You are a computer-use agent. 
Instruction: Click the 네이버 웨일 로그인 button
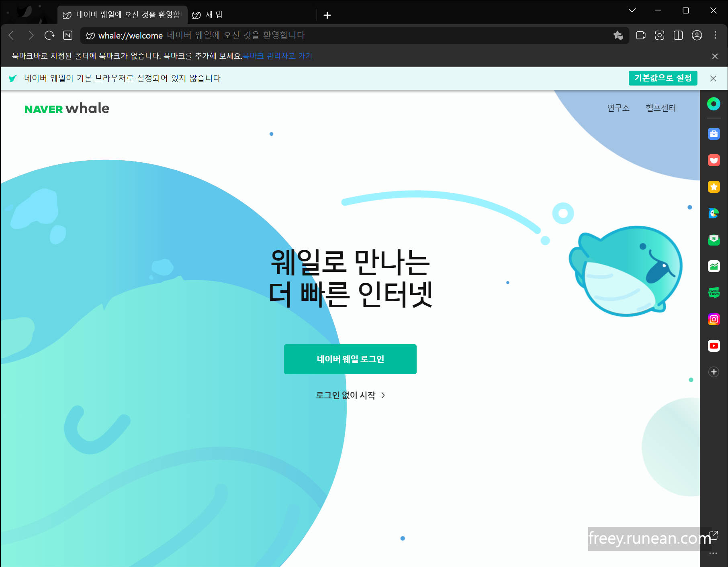click(350, 359)
